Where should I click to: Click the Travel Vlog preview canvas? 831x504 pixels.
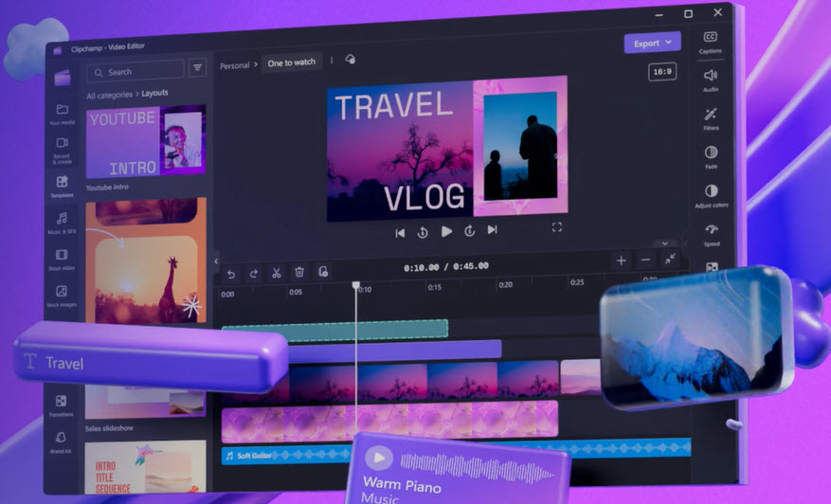coord(447,149)
